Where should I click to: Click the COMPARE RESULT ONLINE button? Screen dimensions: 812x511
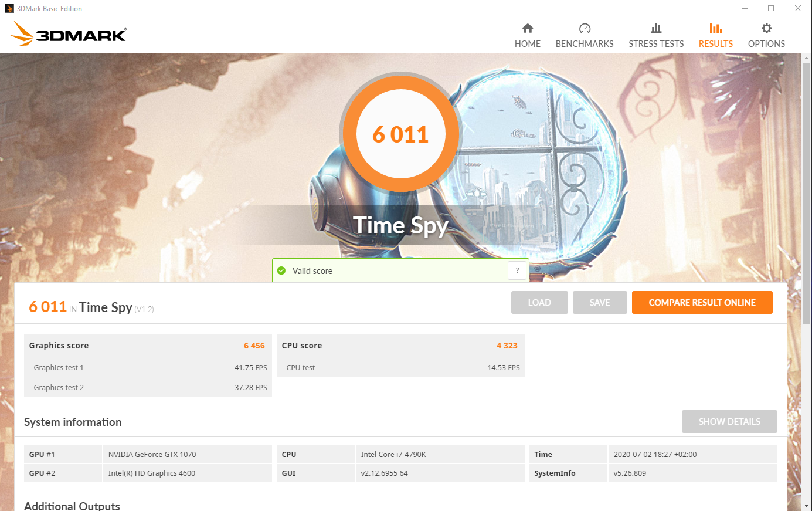pos(702,302)
